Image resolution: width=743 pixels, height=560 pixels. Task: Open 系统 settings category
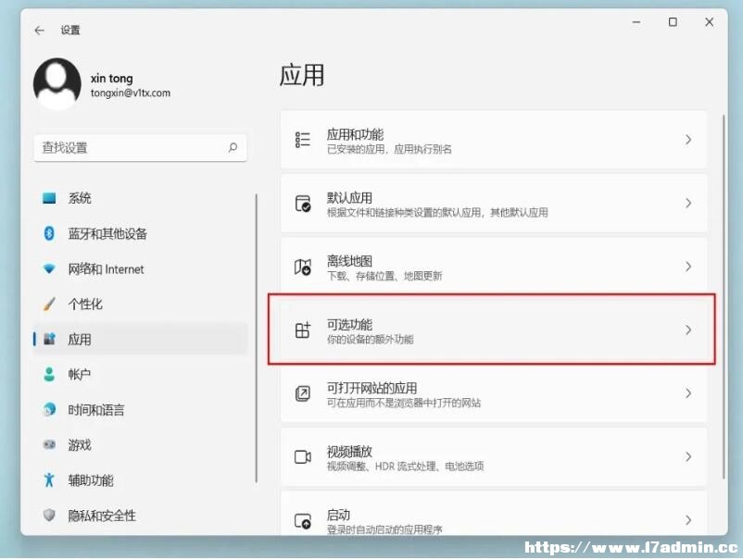[140, 198]
